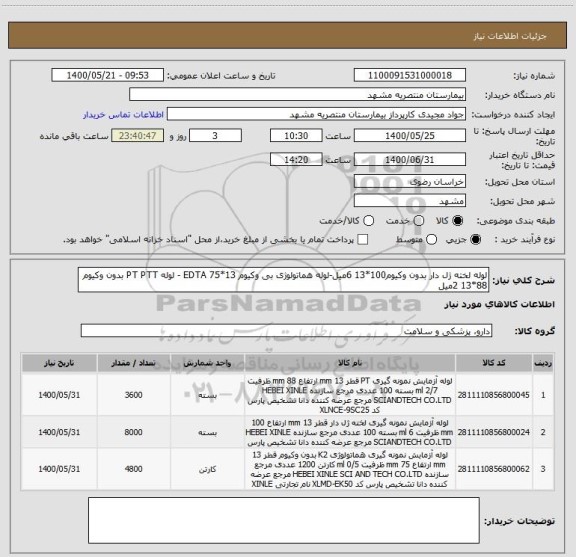The image size is (576, 557).
Task: Click the goods group field دارو، پزشکی و سلامت
Action: (x=286, y=331)
